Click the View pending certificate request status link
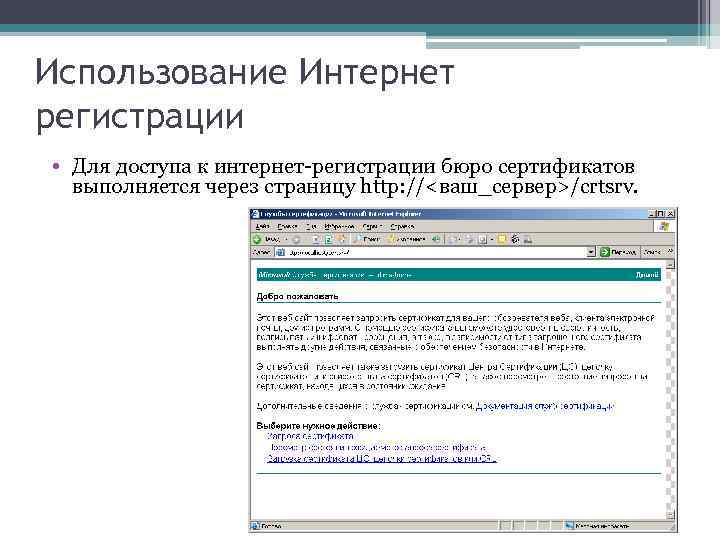This screenshot has height=540, width=720. (378, 447)
